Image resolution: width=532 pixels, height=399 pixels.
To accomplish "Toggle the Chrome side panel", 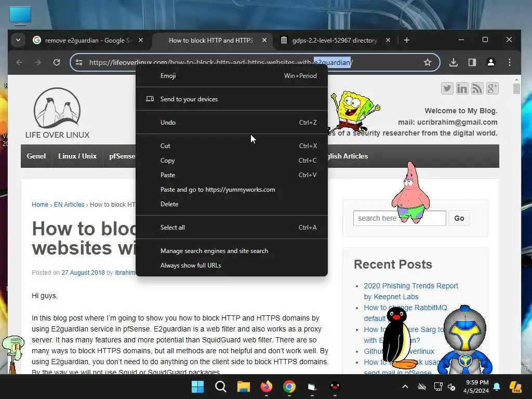I will pos(472,62).
